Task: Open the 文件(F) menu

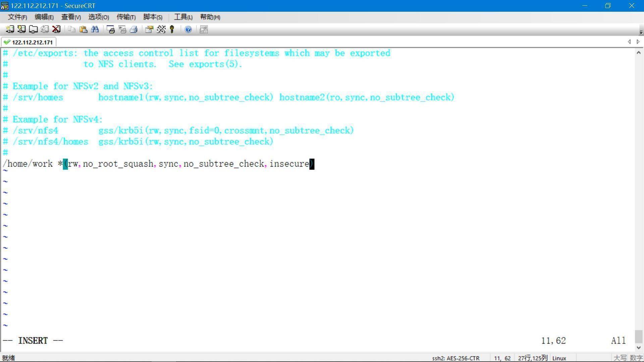Action: (17, 17)
